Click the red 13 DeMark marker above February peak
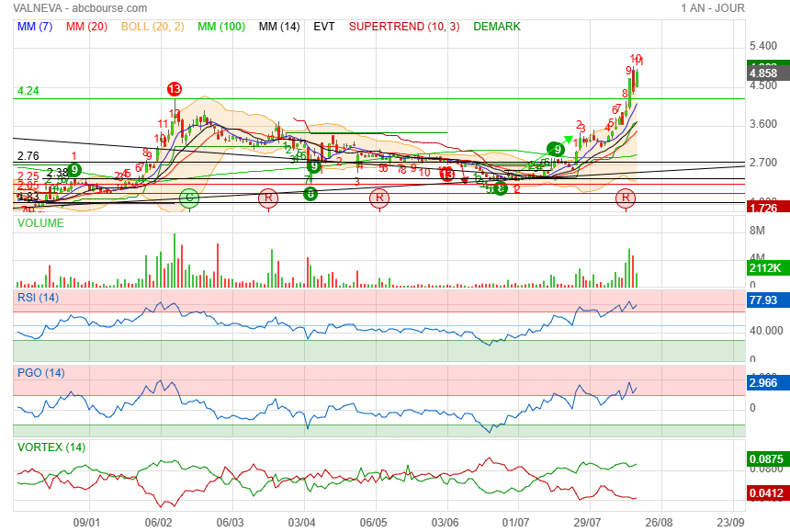This screenshot has width=790, height=532. click(175, 90)
